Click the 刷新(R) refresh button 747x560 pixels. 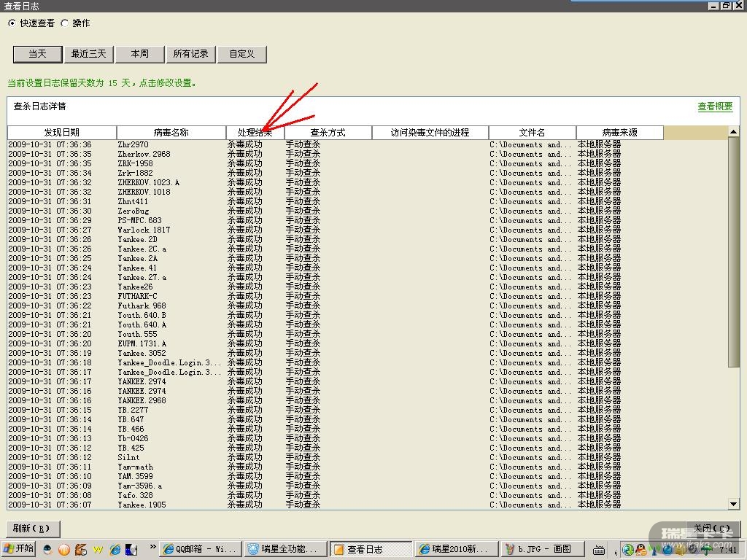(x=32, y=528)
